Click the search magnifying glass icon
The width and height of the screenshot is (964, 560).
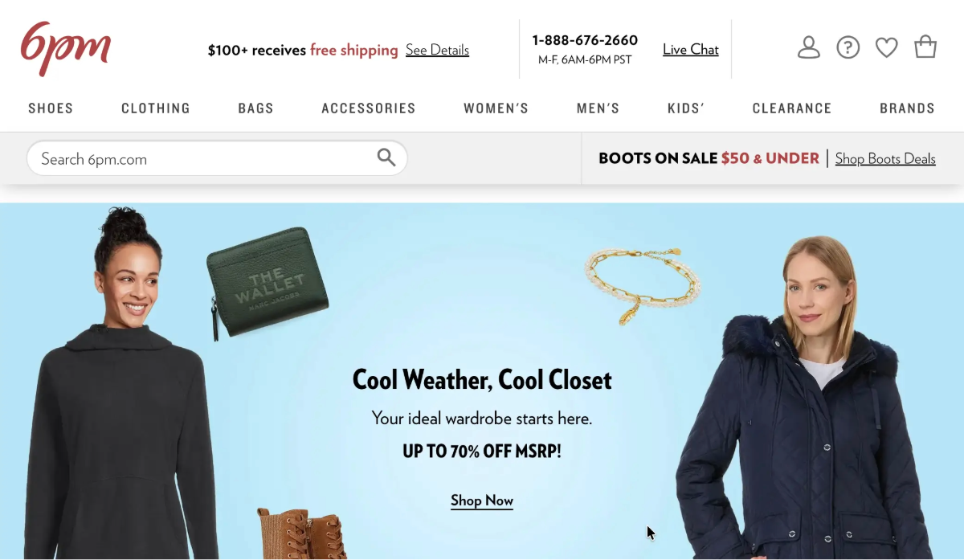tap(386, 157)
